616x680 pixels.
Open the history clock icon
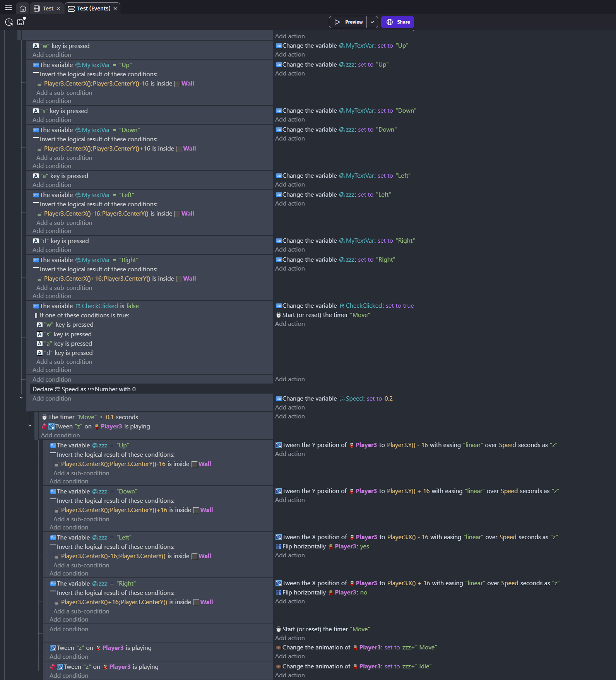pyautogui.click(x=9, y=22)
